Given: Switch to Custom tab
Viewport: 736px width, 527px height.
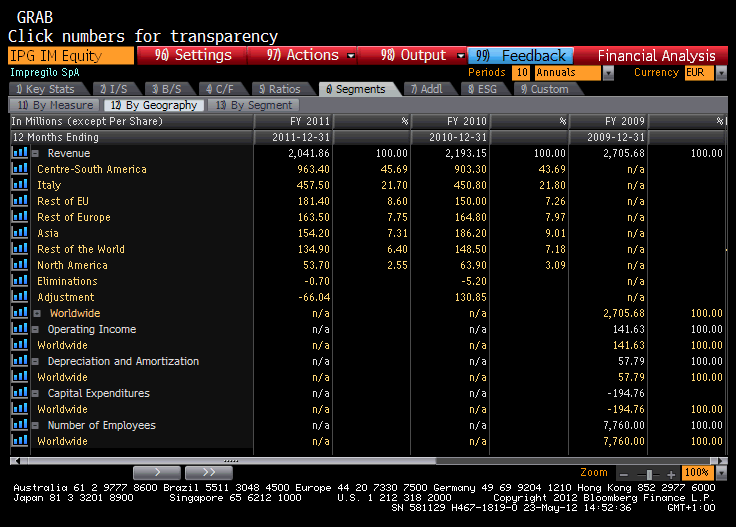Looking at the screenshot, I should (546, 89).
